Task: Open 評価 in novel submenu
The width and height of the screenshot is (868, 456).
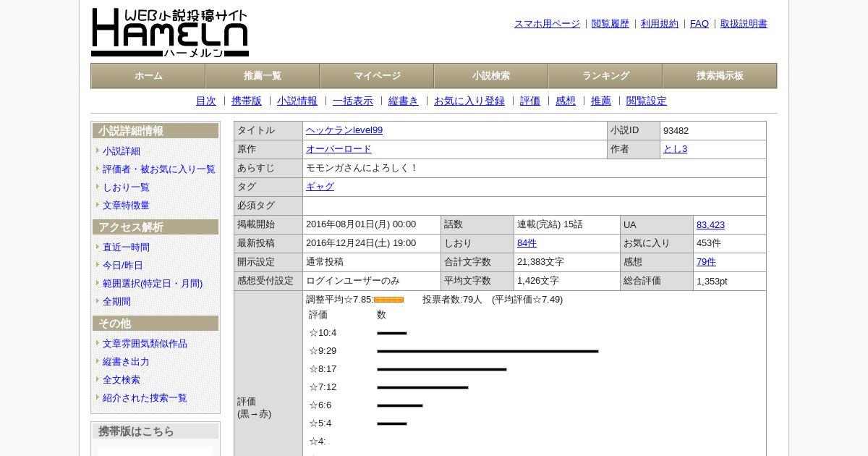Action: [x=530, y=101]
